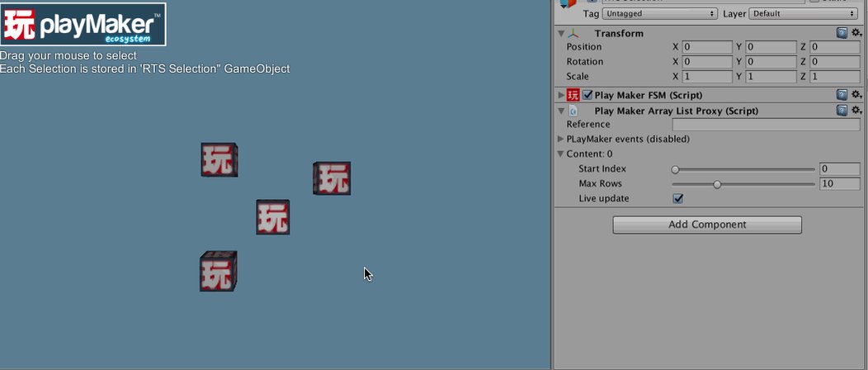Click the 'Transform' component title
Image resolution: width=868 pixels, height=370 pixels.
click(x=619, y=34)
